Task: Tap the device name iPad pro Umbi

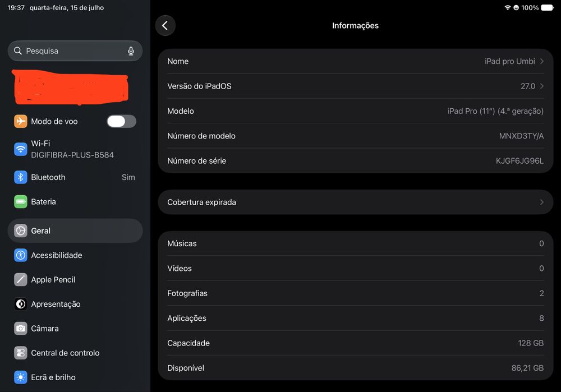Action: [x=510, y=61]
